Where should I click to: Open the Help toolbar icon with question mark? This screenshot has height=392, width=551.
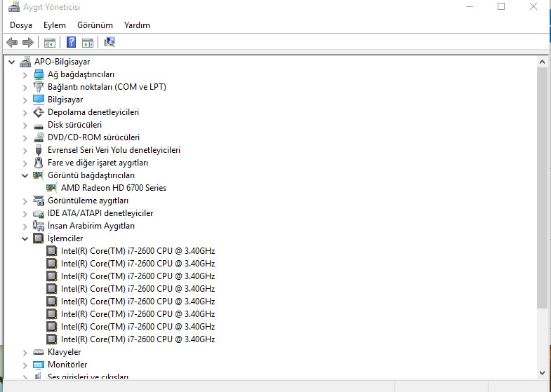(x=71, y=42)
